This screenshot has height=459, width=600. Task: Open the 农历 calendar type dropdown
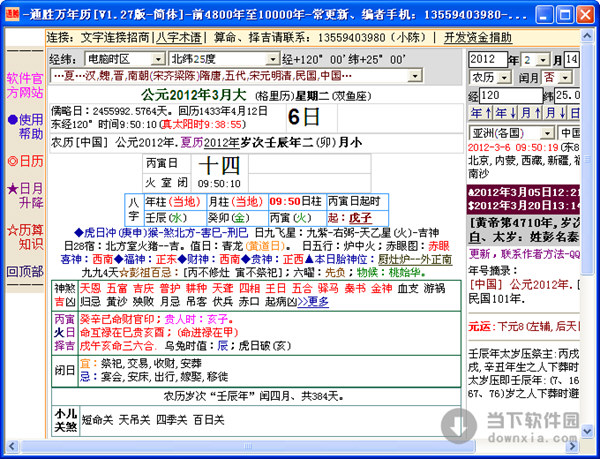click(x=490, y=77)
